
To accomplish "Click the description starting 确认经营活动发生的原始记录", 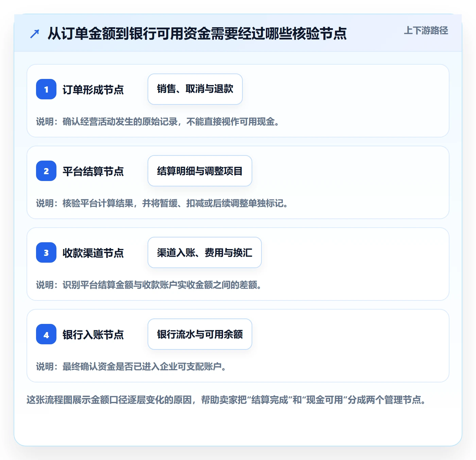I will pyautogui.click(x=158, y=121).
